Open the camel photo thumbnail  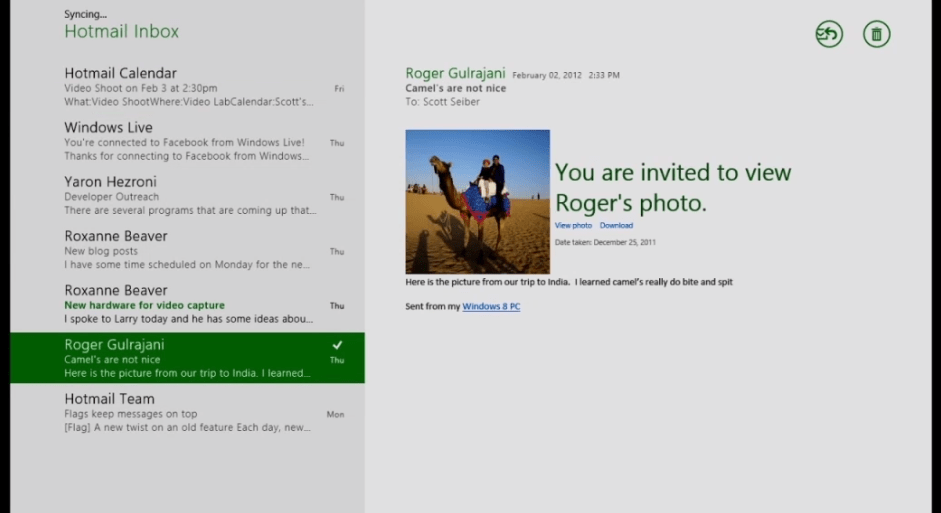coord(477,202)
